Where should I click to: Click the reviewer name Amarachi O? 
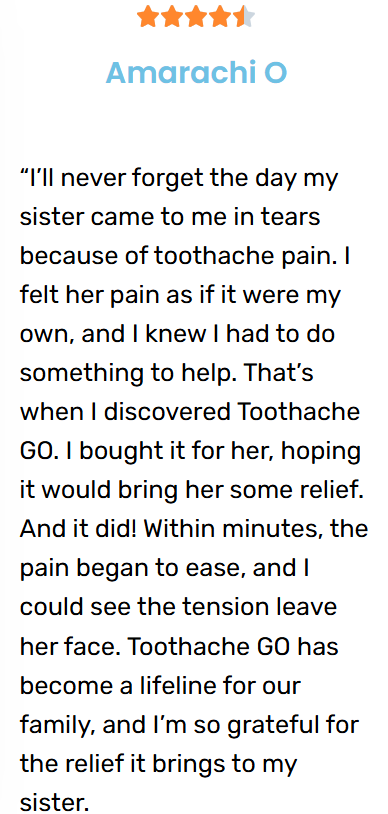click(196, 72)
